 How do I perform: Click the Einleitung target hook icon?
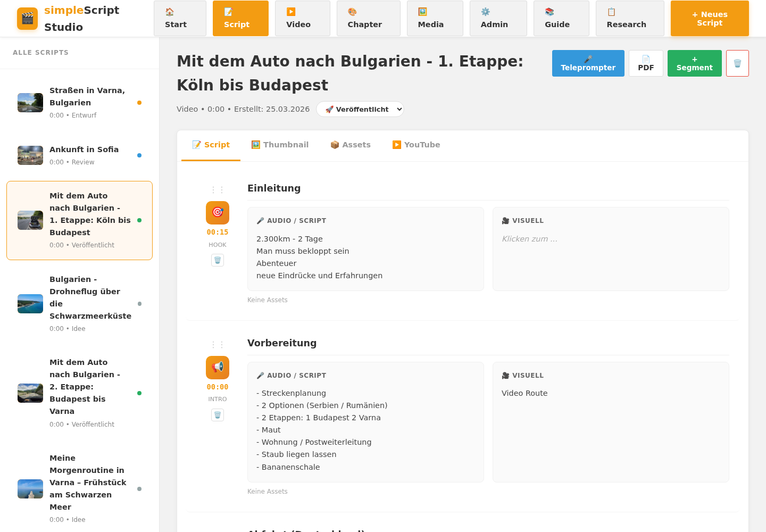[x=218, y=213]
